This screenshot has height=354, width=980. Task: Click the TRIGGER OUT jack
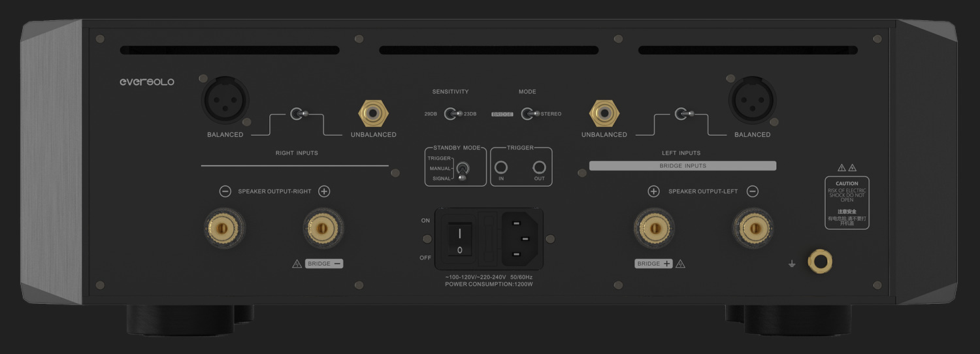pyautogui.click(x=539, y=167)
